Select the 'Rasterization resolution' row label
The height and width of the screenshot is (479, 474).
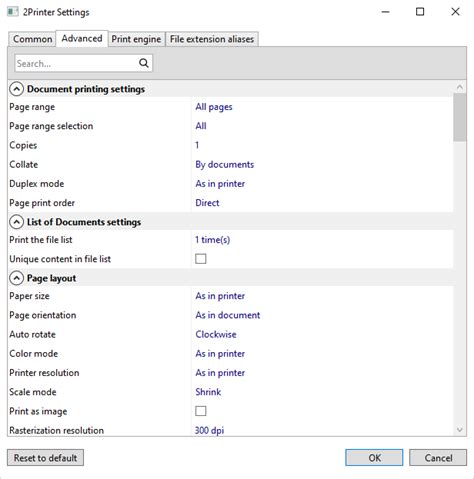[56, 430]
